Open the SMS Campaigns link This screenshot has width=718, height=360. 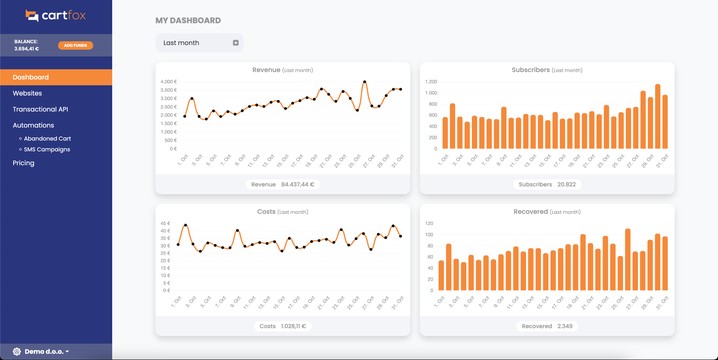[x=47, y=149]
